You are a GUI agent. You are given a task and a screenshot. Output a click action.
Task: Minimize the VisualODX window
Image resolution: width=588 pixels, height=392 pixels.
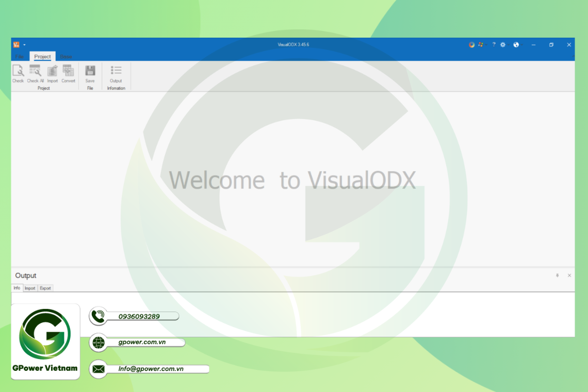tap(533, 45)
